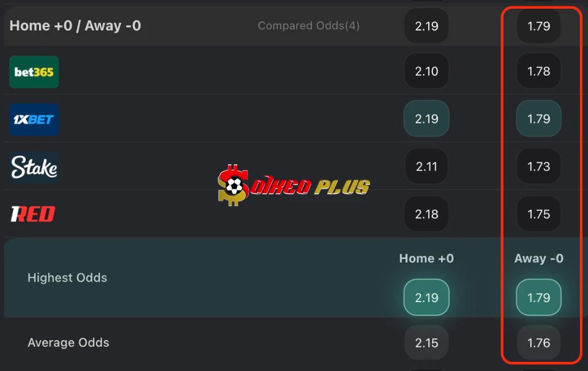Select Stake Away odds of 1.73
The image size is (588, 371).
(538, 166)
